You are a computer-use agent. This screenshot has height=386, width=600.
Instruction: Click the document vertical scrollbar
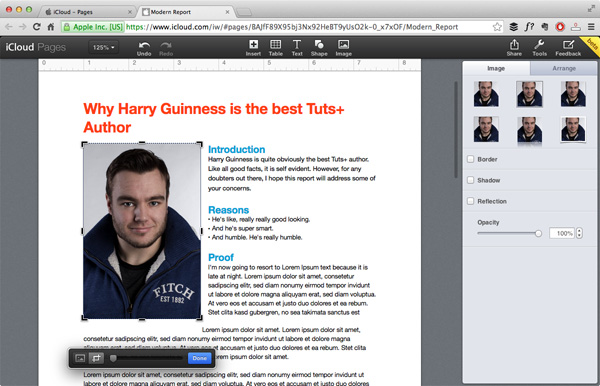[x=455, y=130]
